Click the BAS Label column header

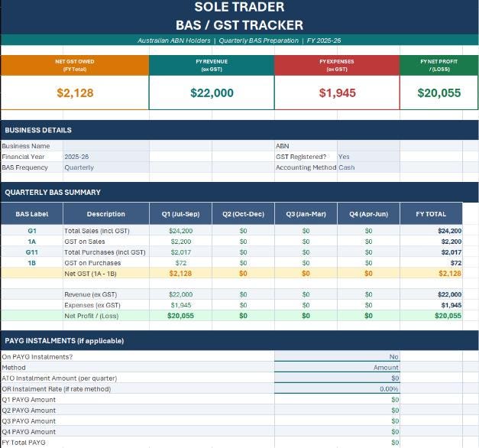32,214
